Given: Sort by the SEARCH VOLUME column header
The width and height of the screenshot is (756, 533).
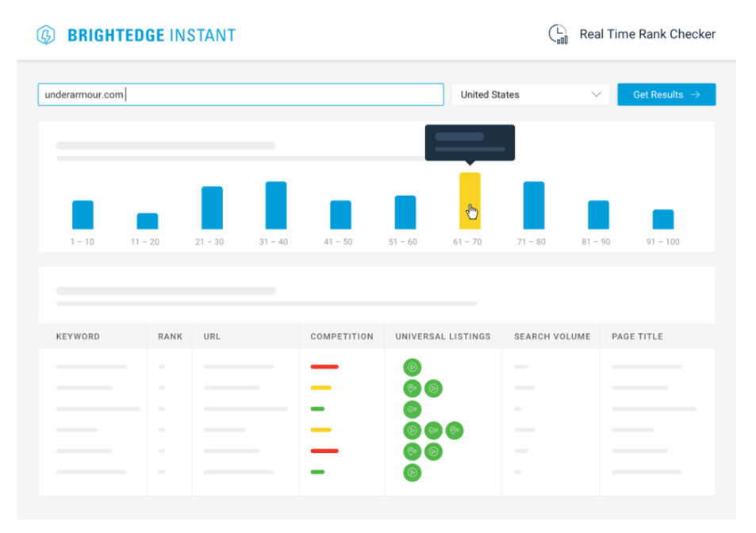Looking at the screenshot, I should click(x=552, y=336).
